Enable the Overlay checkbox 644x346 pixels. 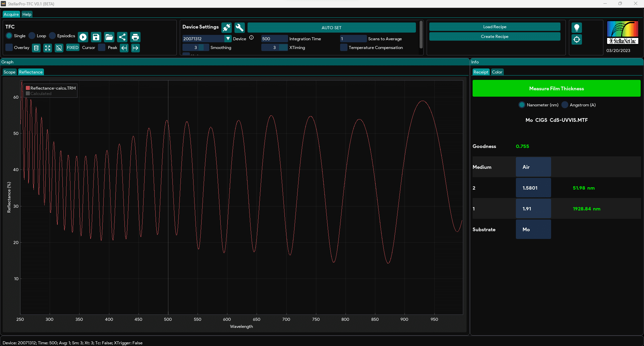tap(9, 47)
